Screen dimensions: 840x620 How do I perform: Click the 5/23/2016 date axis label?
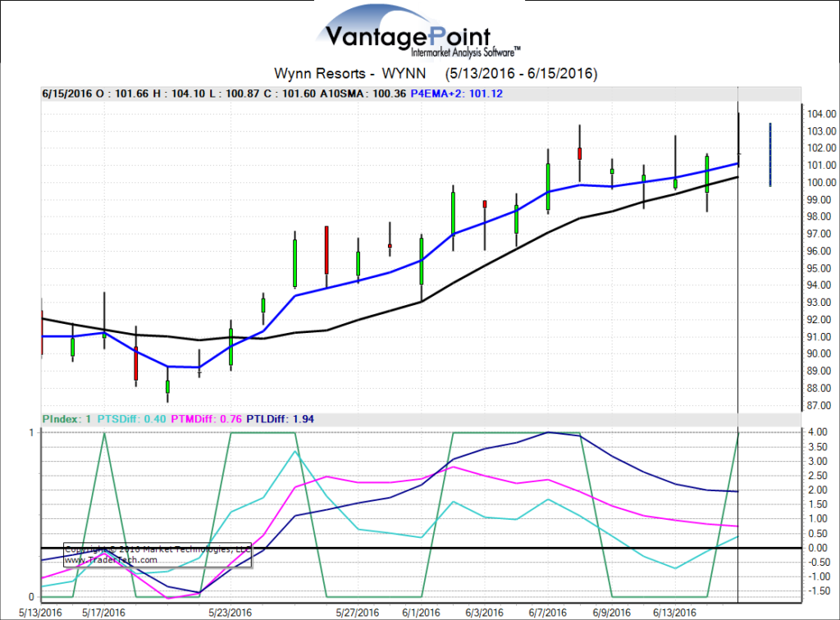(x=231, y=613)
